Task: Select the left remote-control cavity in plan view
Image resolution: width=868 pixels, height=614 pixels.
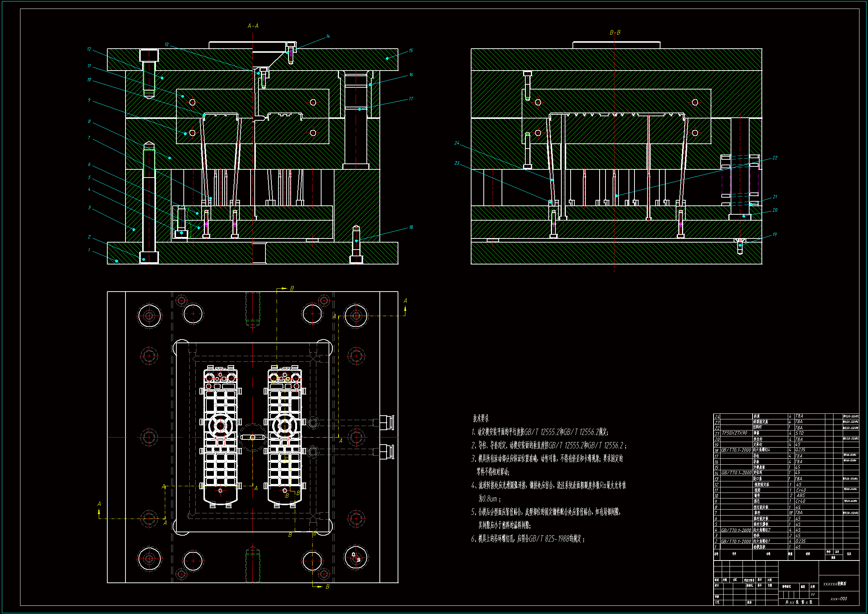Action: 221,435
